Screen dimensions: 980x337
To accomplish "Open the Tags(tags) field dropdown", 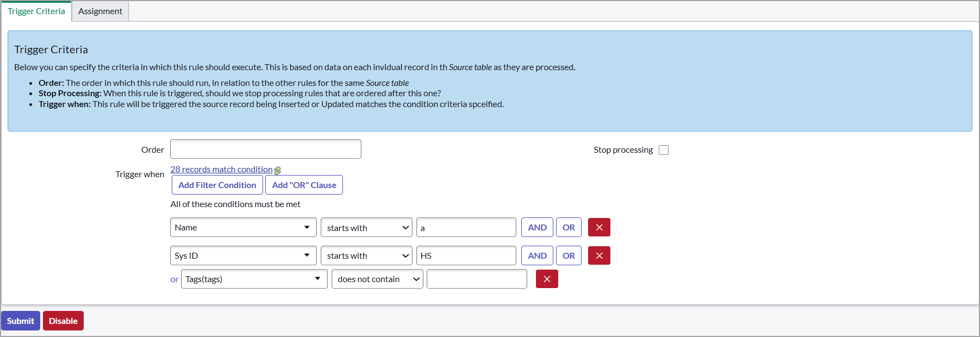I will pyautogui.click(x=254, y=279).
